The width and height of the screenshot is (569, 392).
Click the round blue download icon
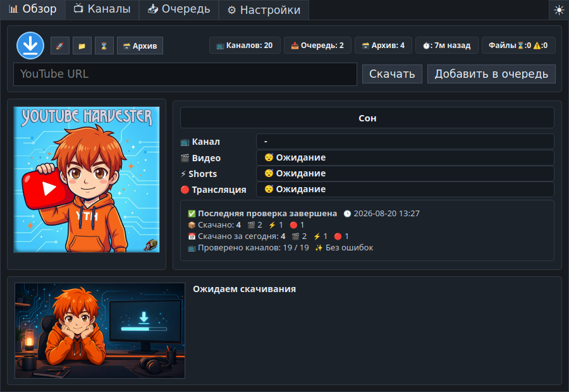click(x=30, y=46)
